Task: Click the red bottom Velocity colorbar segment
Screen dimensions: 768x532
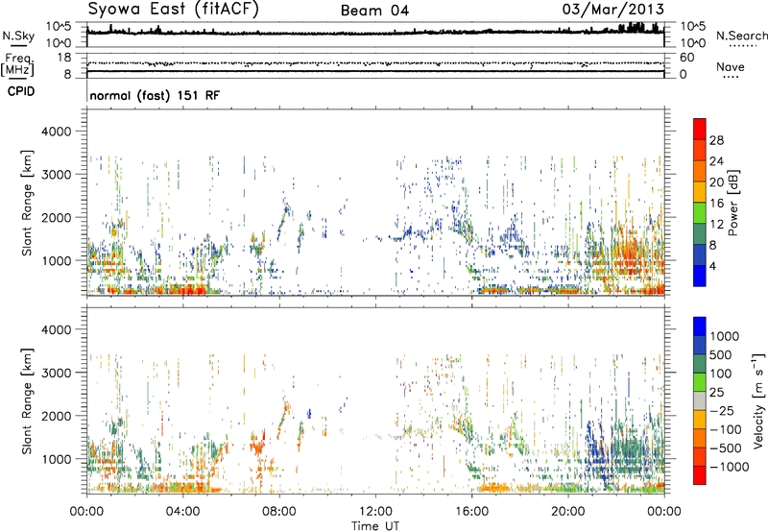Action: coord(700,475)
